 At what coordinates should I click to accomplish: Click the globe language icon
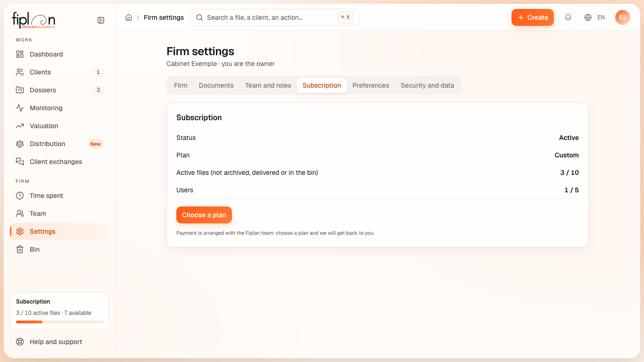[588, 17]
